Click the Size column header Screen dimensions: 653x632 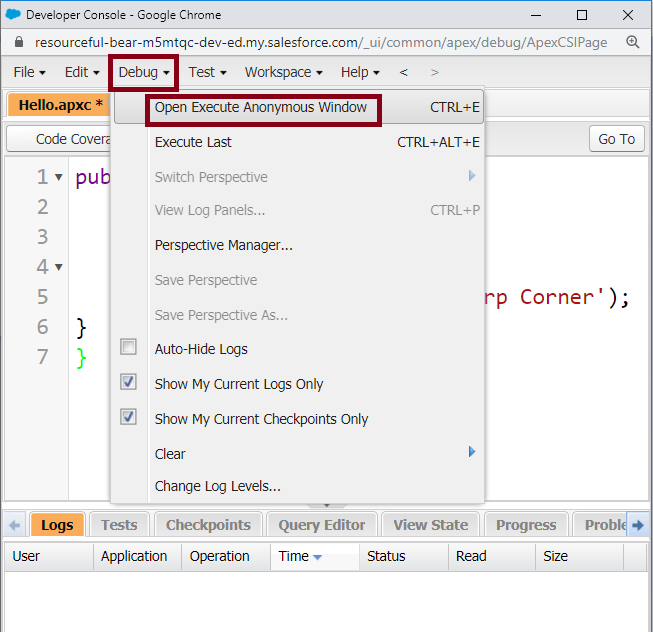[579, 556]
